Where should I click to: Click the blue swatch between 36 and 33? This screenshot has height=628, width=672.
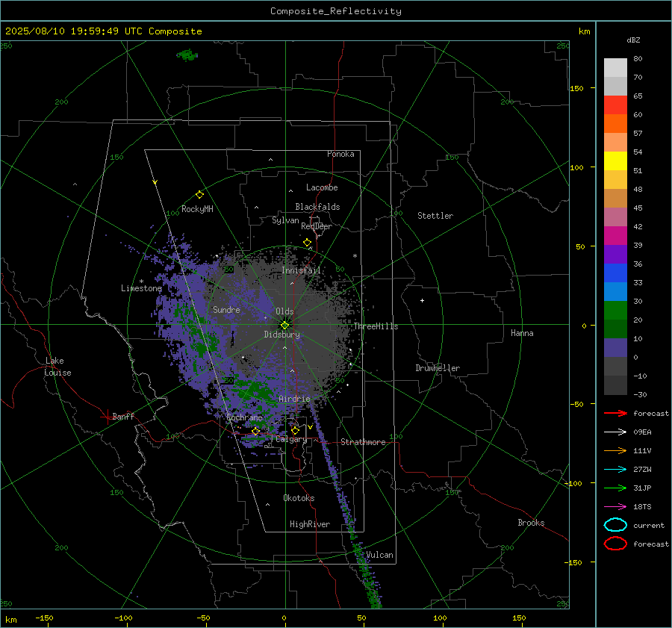point(615,273)
